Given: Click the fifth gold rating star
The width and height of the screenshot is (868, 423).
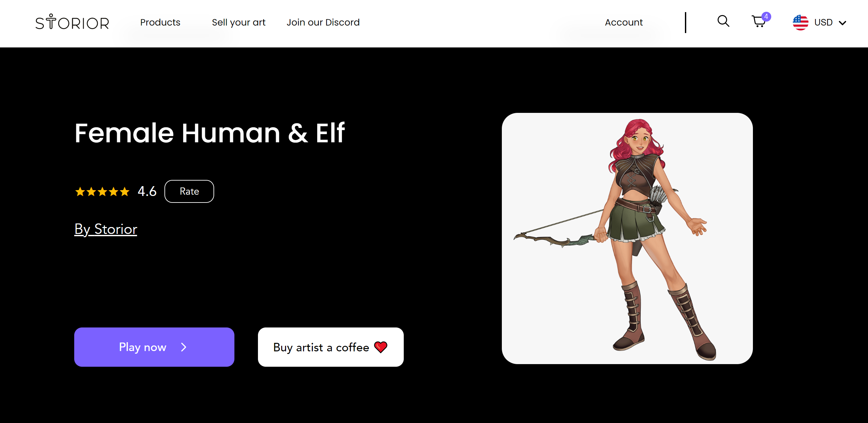Looking at the screenshot, I should pos(125,191).
